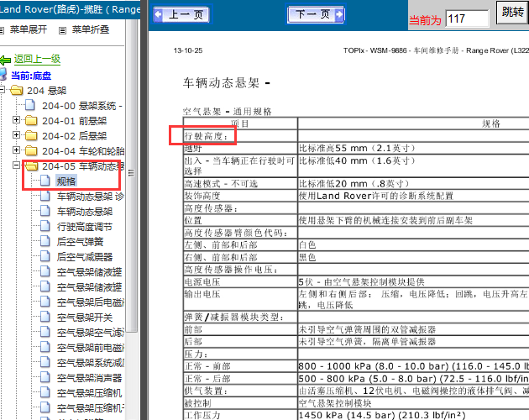This screenshot has width=529, height=420.
Task: Click the page icon beside 行驶高度调节
Action: tap(45, 226)
